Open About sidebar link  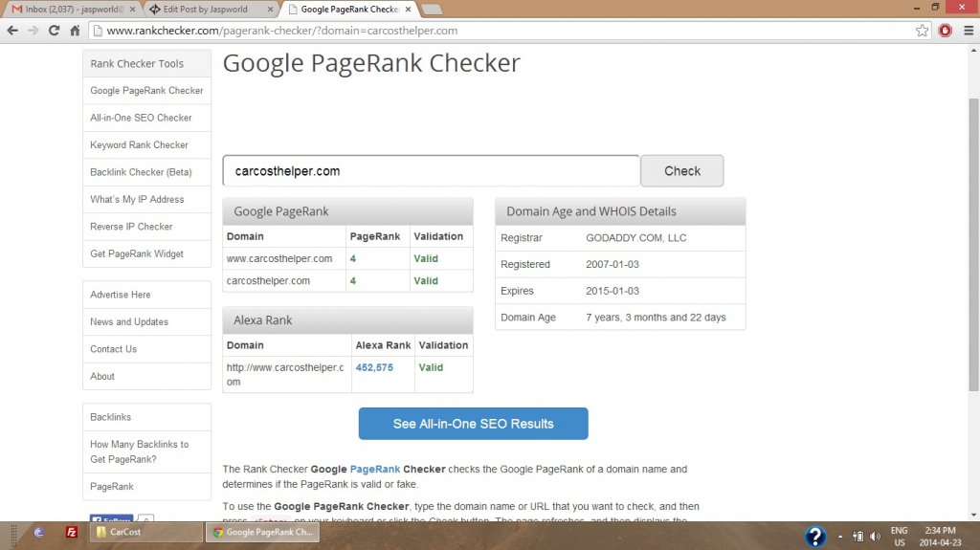click(x=146, y=376)
